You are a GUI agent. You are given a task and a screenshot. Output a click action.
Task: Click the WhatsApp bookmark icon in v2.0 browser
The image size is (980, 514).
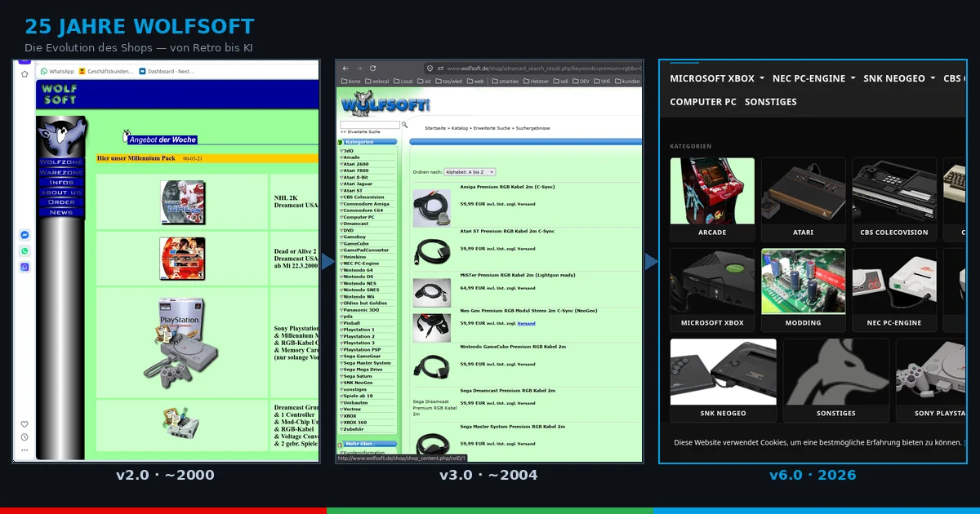coord(44,72)
